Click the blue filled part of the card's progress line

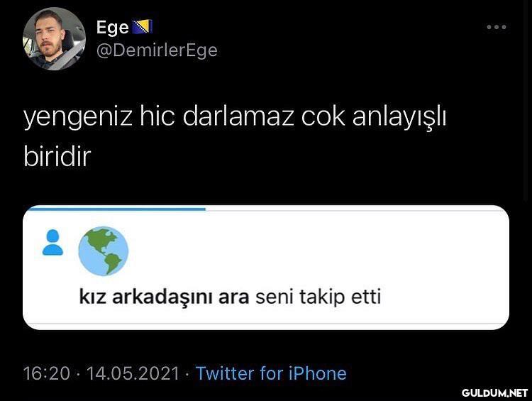point(117,209)
